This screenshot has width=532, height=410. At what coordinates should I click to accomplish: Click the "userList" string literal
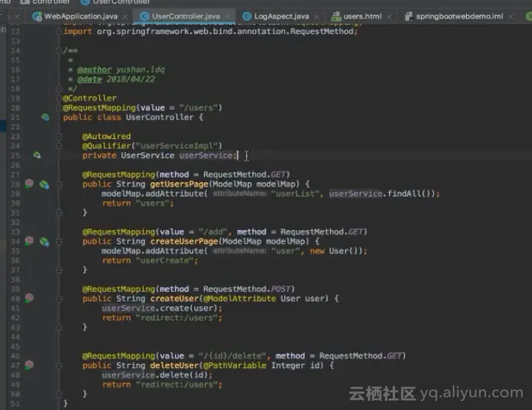click(294, 193)
